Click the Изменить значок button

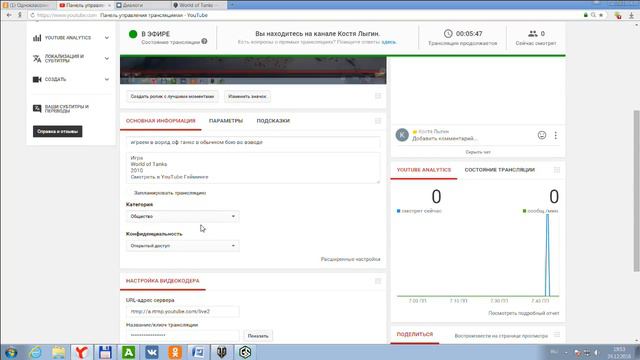(247, 96)
